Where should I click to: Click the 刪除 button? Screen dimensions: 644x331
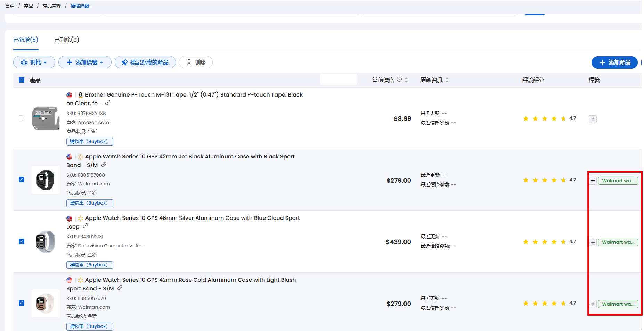coord(196,62)
